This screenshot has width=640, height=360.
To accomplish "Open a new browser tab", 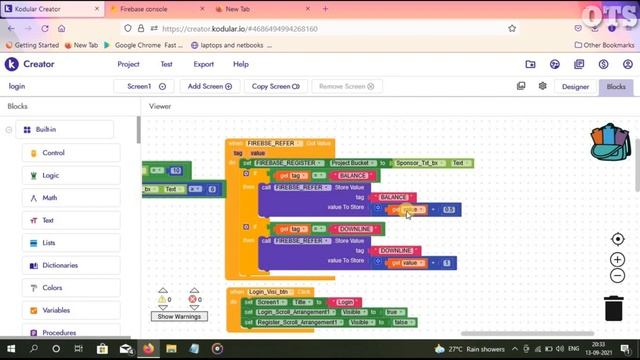I will tap(325, 9).
